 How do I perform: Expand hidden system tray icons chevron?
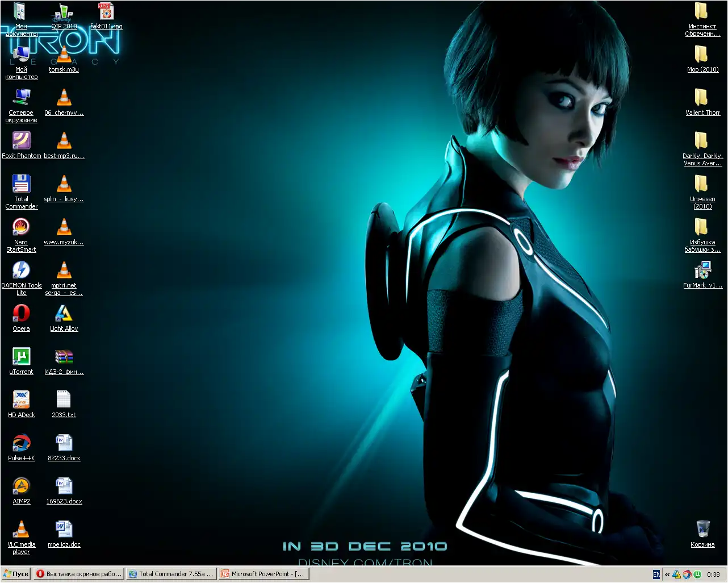(667, 574)
